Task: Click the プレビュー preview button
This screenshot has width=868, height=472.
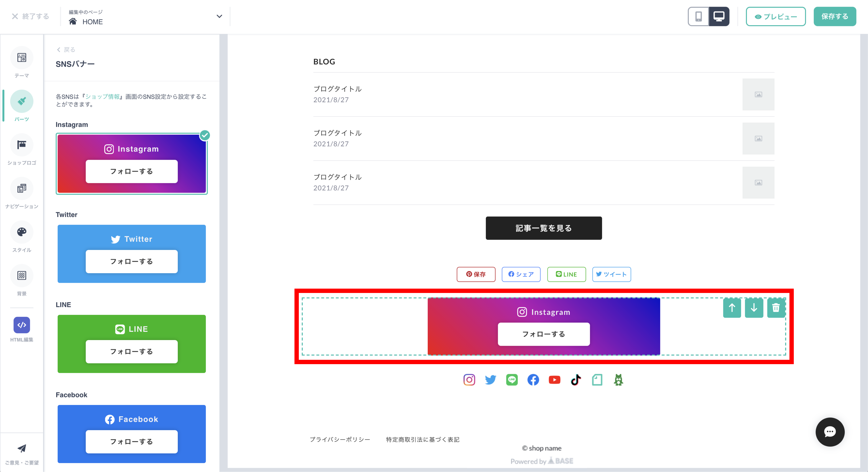Action: (x=776, y=16)
